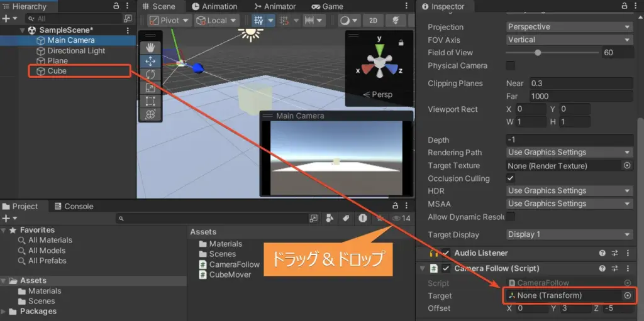Toggle Persp projection label in gizmo
This screenshot has width=644, height=321.
pos(378,94)
